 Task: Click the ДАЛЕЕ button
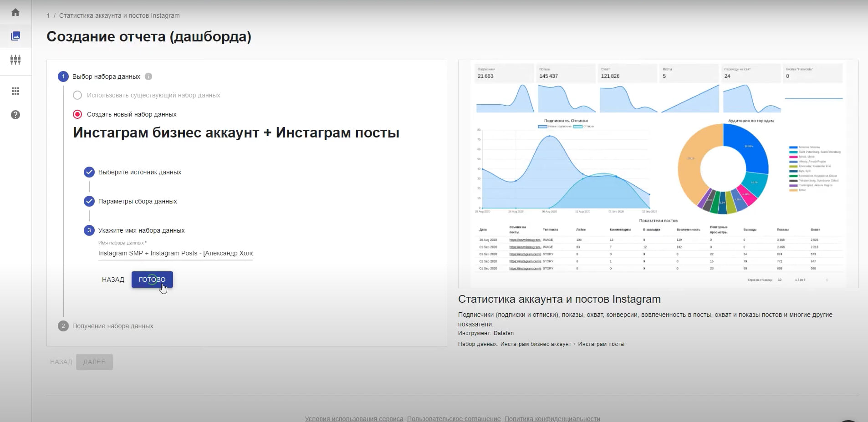94,362
